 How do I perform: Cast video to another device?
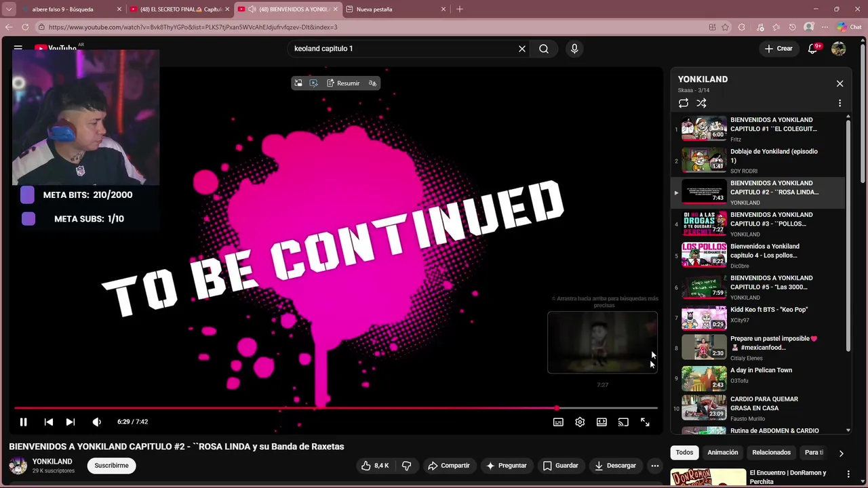[x=623, y=422]
